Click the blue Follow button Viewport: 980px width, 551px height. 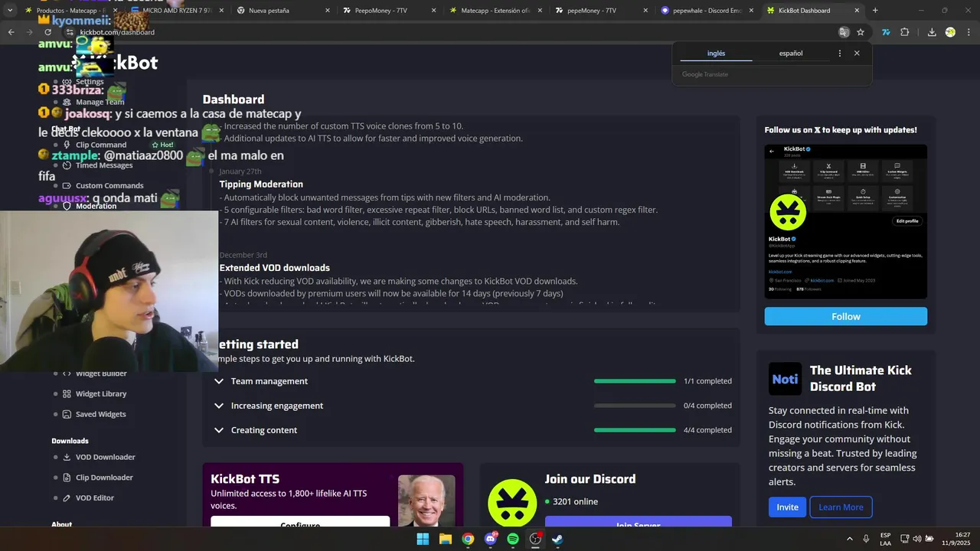(x=845, y=316)
